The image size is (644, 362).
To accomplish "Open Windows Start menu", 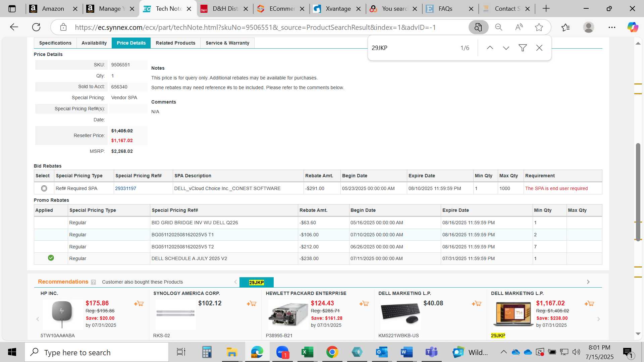I will tap(12, 352).
